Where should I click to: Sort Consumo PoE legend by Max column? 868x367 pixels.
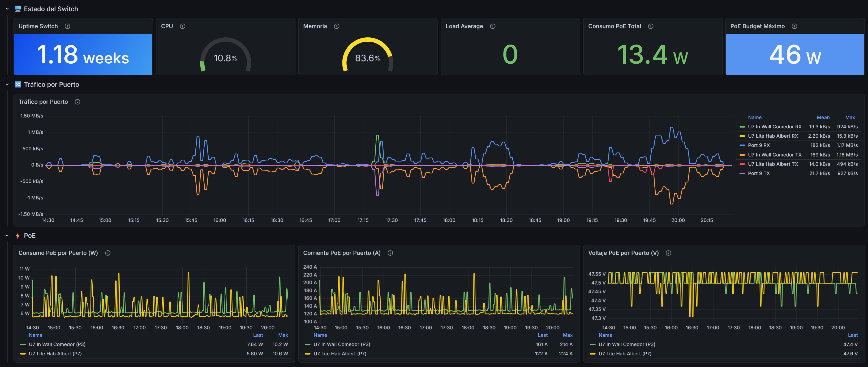click(x=283, y=335)
